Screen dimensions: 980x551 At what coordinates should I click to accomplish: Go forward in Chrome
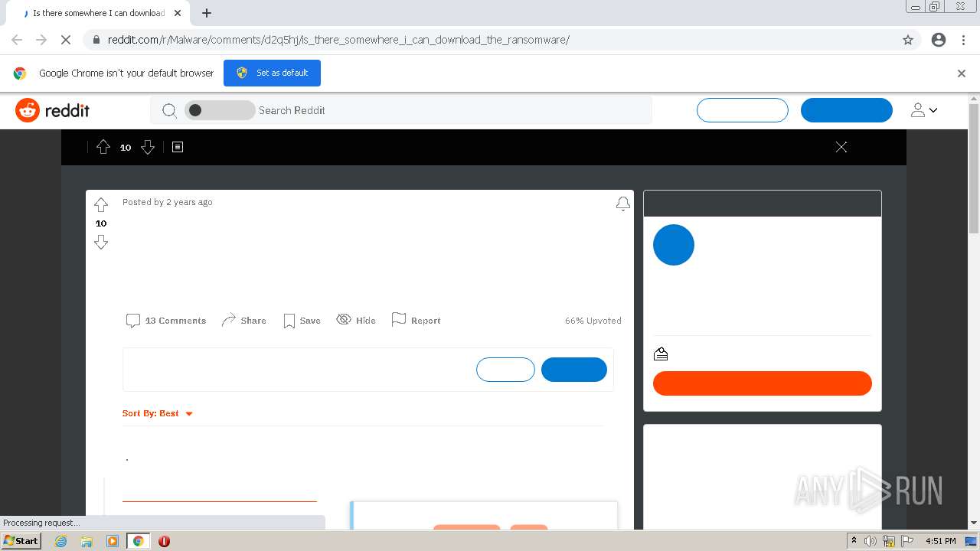pos(41,40)
